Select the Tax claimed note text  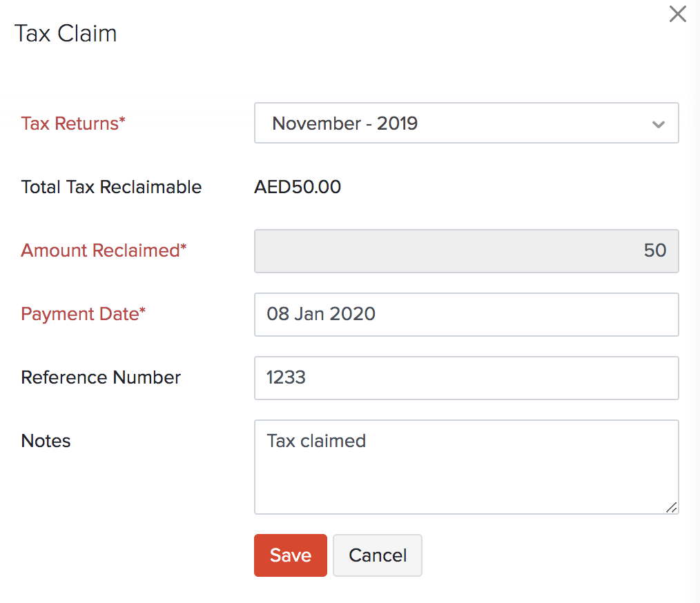pos(315,442)
